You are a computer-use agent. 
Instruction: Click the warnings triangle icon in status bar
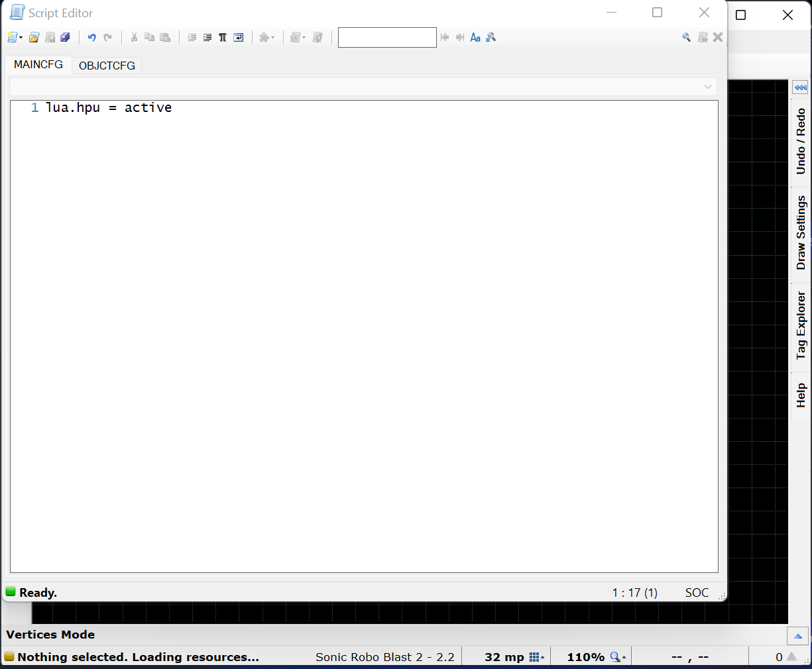coord(791,656)
